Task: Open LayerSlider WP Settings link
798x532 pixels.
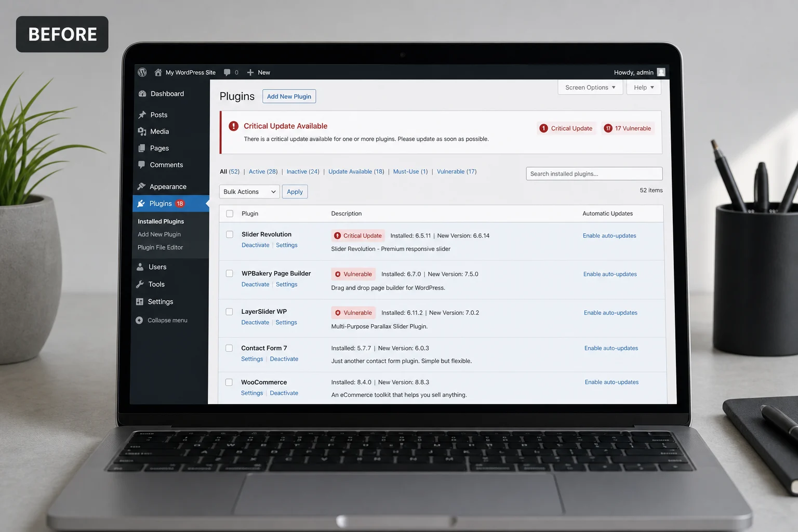Action: pos(286,323)
